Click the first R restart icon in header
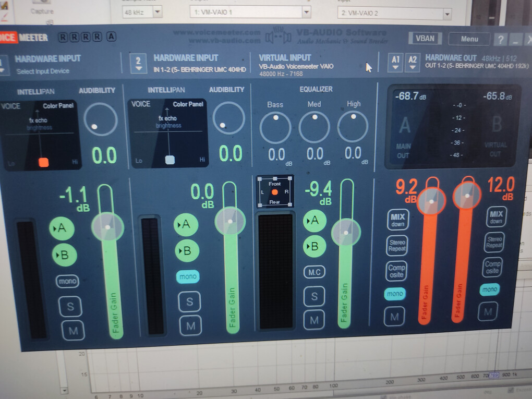 [63, 37]
